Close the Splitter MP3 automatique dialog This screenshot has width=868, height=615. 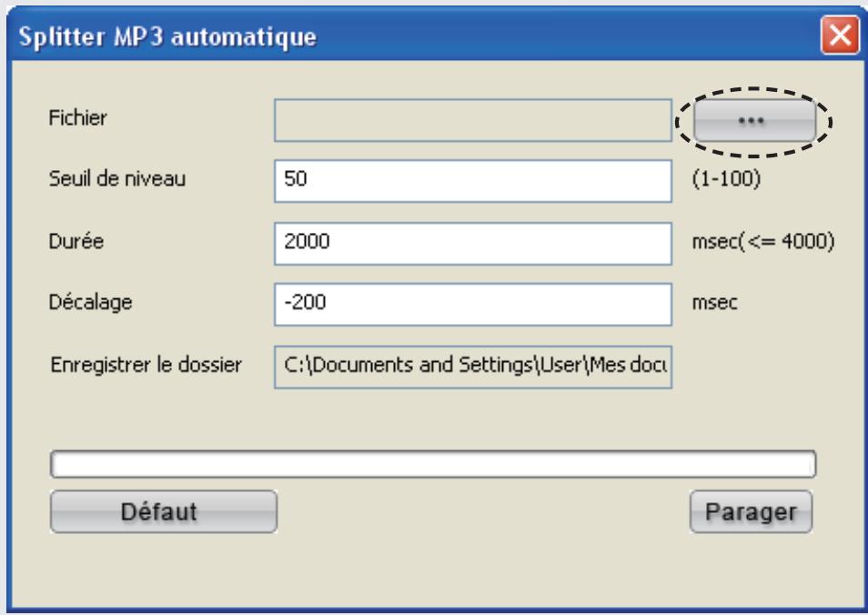pyautogui.click(x=840, y=36)
